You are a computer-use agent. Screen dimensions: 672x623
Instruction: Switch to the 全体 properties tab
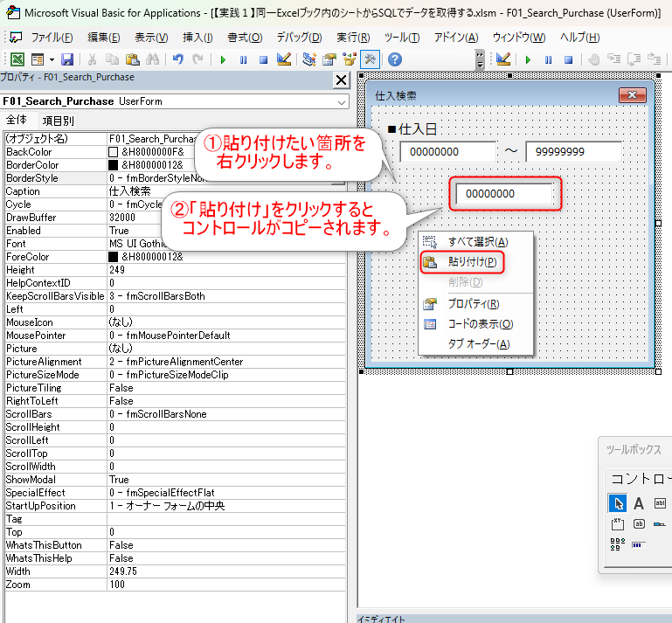(17, 120)
